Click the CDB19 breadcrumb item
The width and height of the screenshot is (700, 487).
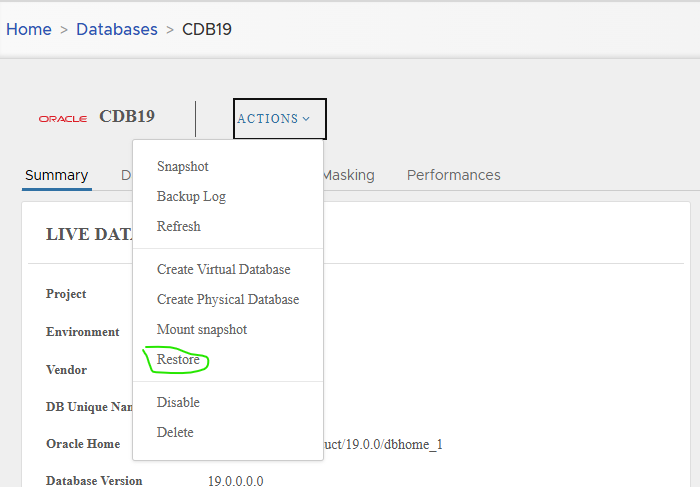207,29
